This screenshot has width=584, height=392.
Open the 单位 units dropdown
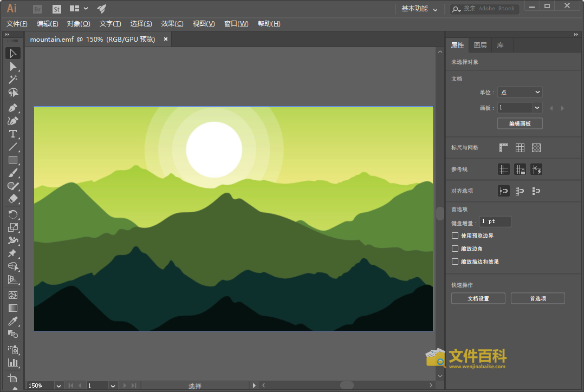(x=520, y=93)
